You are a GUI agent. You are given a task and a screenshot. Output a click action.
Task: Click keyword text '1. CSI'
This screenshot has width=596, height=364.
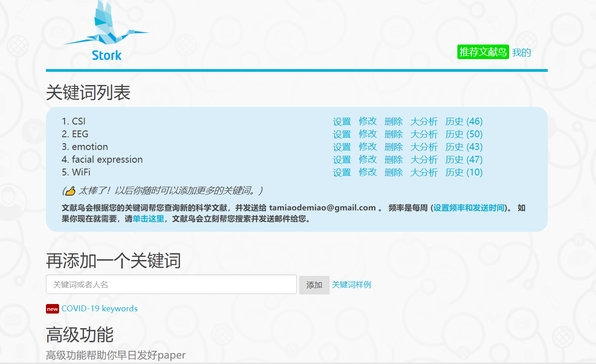[x=74, y=121]
